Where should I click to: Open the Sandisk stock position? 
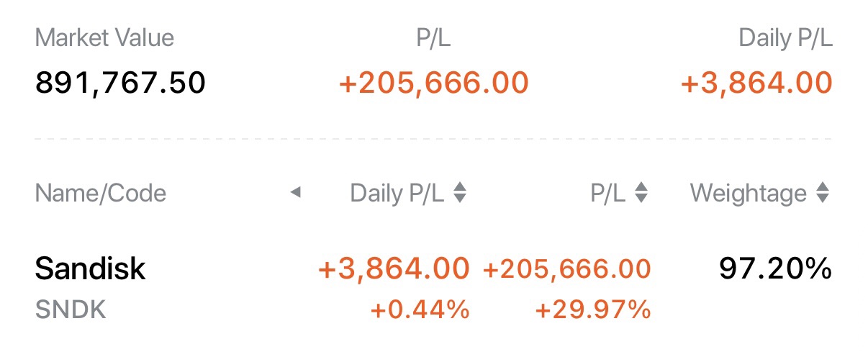coord(90,268)
